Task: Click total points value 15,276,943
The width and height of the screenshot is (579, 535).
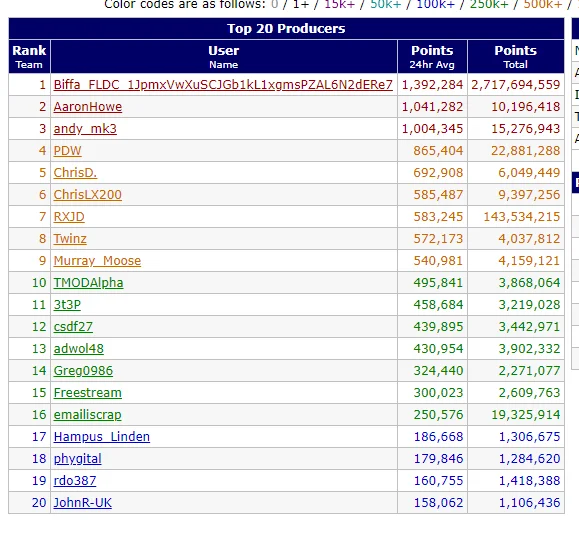Action: tap(525, 129)
